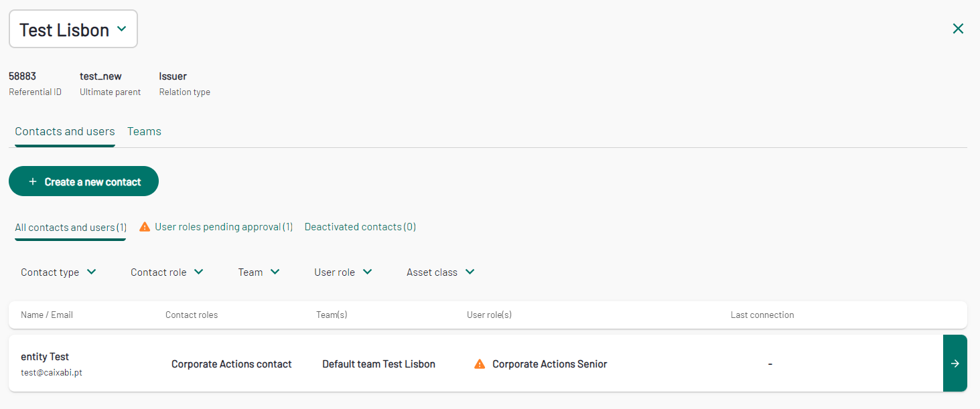Switch to the Teams tab
Viewport: 980px width, 409px height.
[x=144, y=132]
